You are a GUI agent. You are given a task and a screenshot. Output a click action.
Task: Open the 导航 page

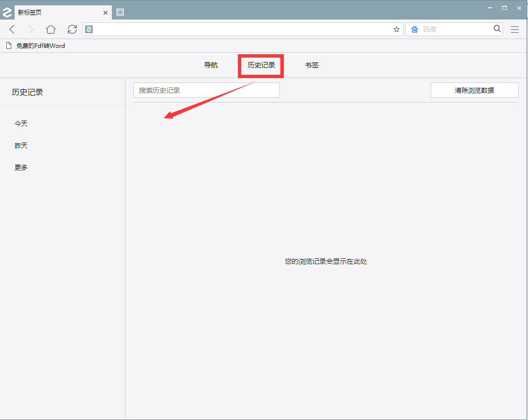(x=211, y=65)
